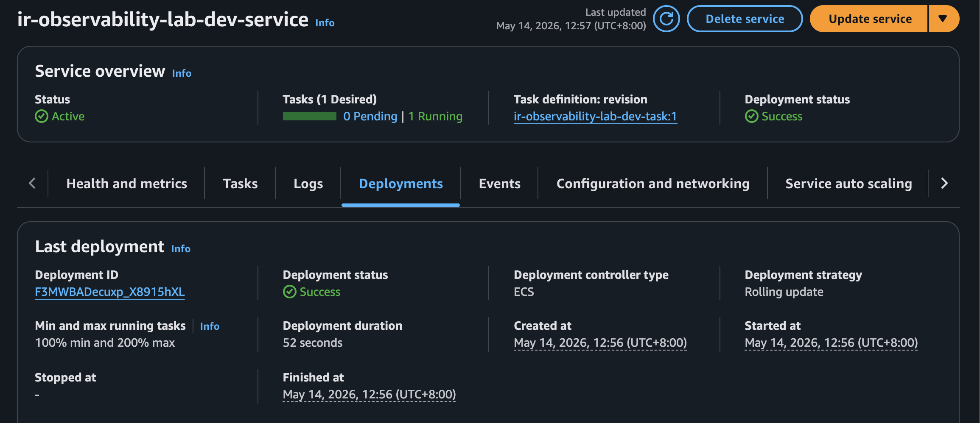Click Update service button
This screenshot has height=423, width=980.
click(x=869, y=19)
